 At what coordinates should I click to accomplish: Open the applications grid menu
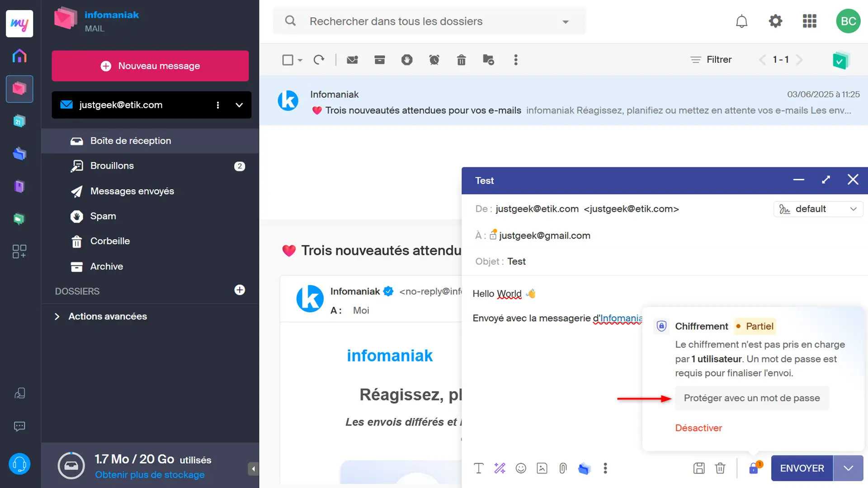point(809,21)
